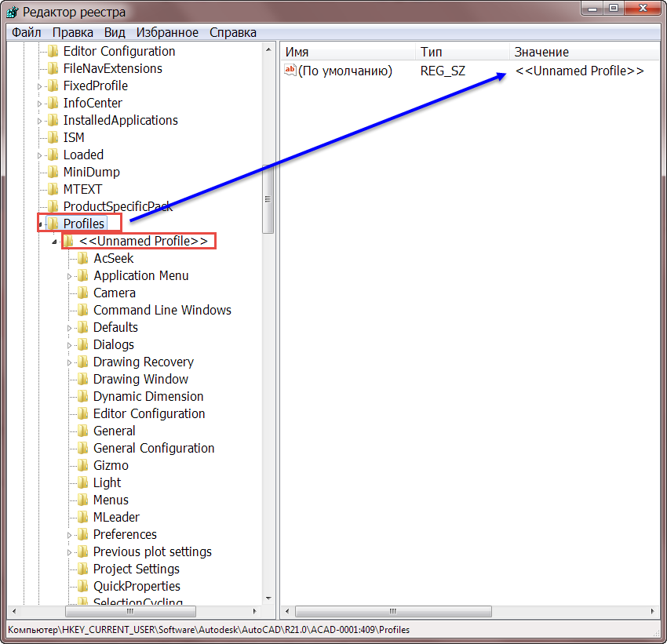Image resolution: width=667 pixels, height=644 pixels.
Task: Open the Избранное menu
Action: 167,33
